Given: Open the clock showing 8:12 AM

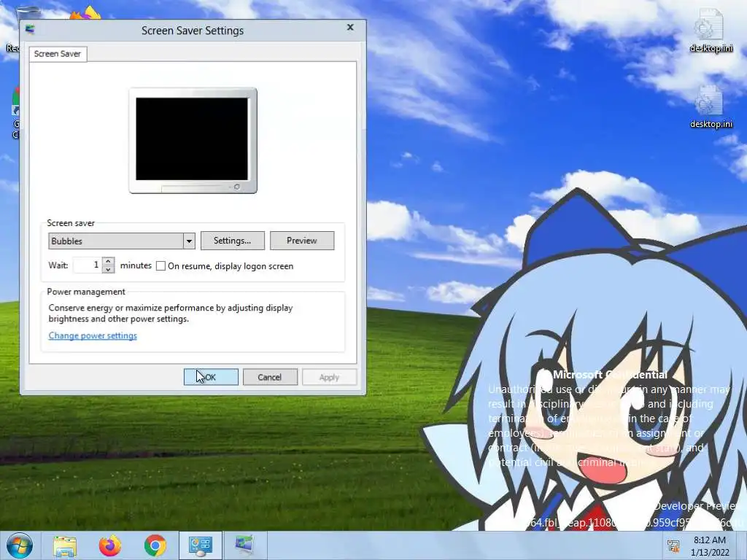Looking at the screenshot, I should coord(710,545).
